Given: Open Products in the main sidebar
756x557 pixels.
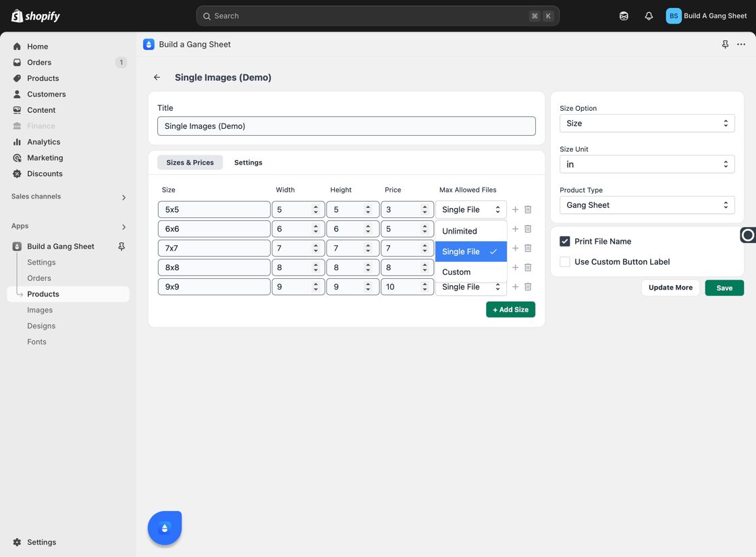Looking at the screenshot, I should pyautogui.click(x=43, y=78).
